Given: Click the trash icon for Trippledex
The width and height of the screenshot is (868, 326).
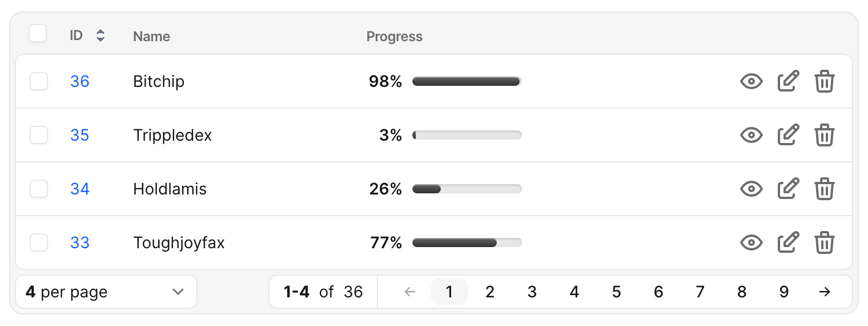Looking at the screenshot, I should [824, 136].
